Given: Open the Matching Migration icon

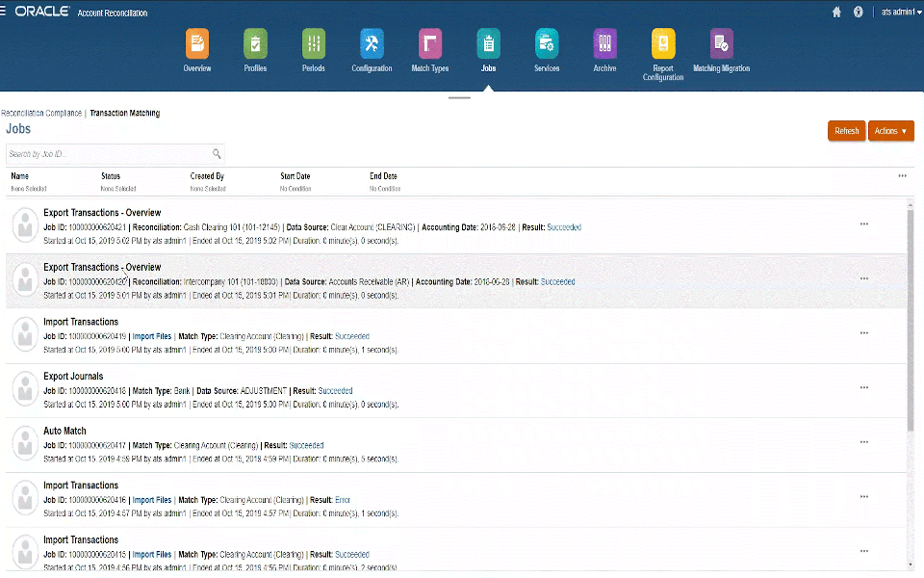Looking at the screenshot, I should click(721, 44).
